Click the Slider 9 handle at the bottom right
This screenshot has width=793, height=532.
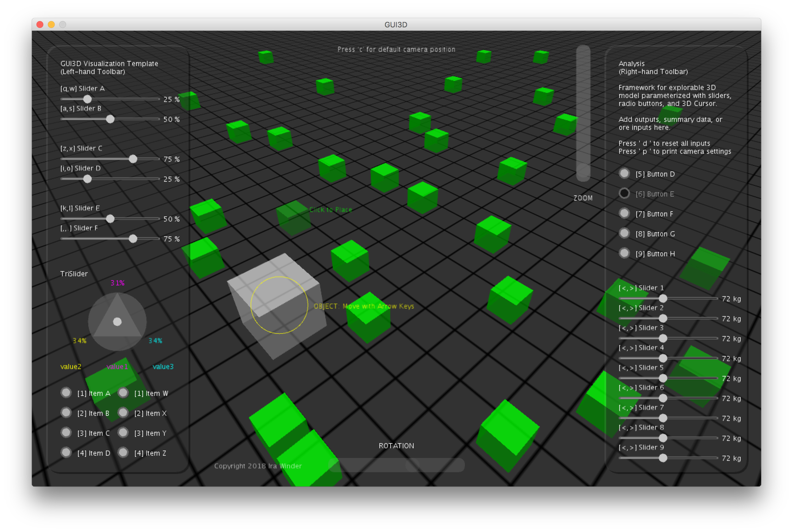click(x=663, y=458)
